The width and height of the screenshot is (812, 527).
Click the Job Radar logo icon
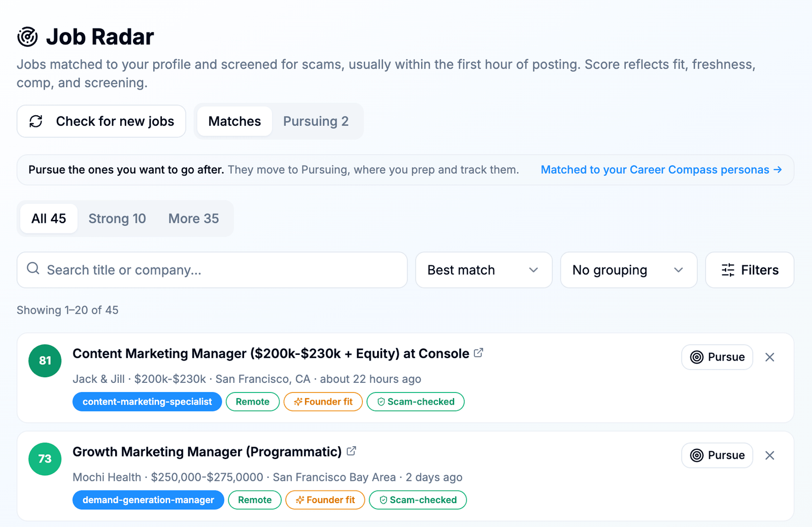[27, 37]
